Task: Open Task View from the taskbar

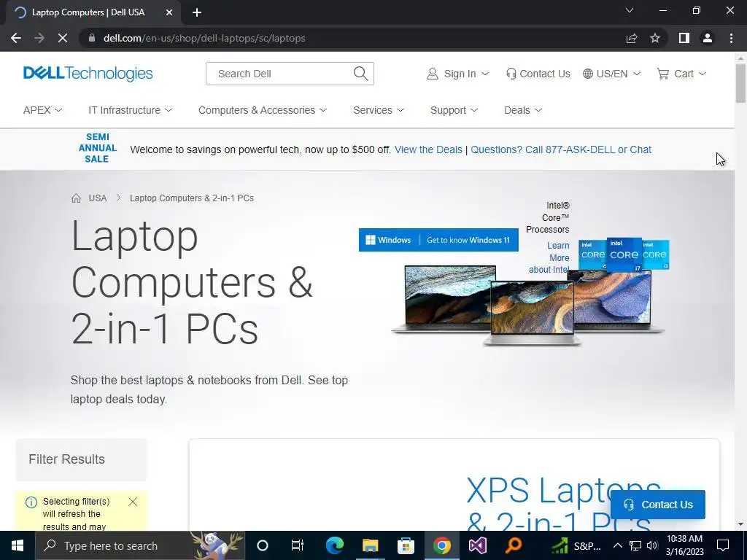Action: click(298, 545)
